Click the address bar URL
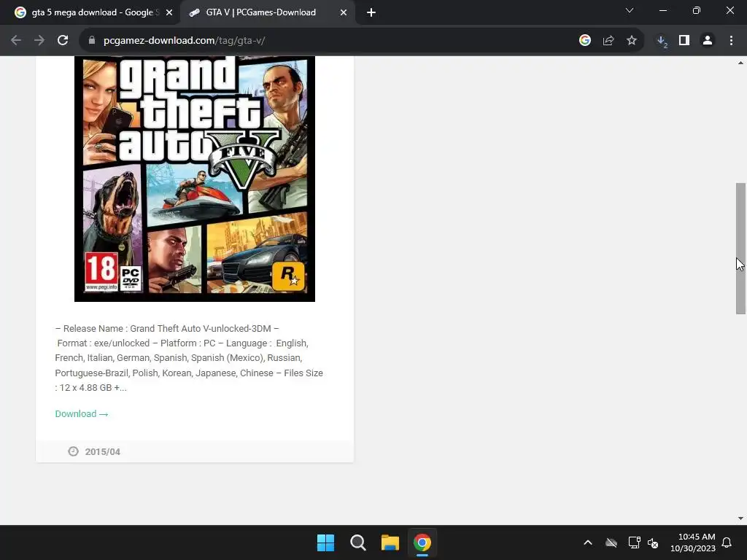The image size is (747, 560). (x=185, y=41)
